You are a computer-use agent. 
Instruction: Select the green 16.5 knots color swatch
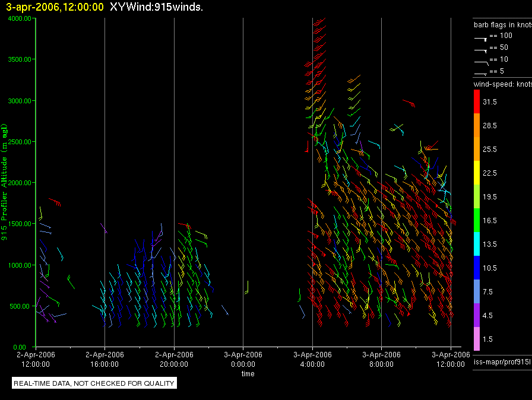477,220
